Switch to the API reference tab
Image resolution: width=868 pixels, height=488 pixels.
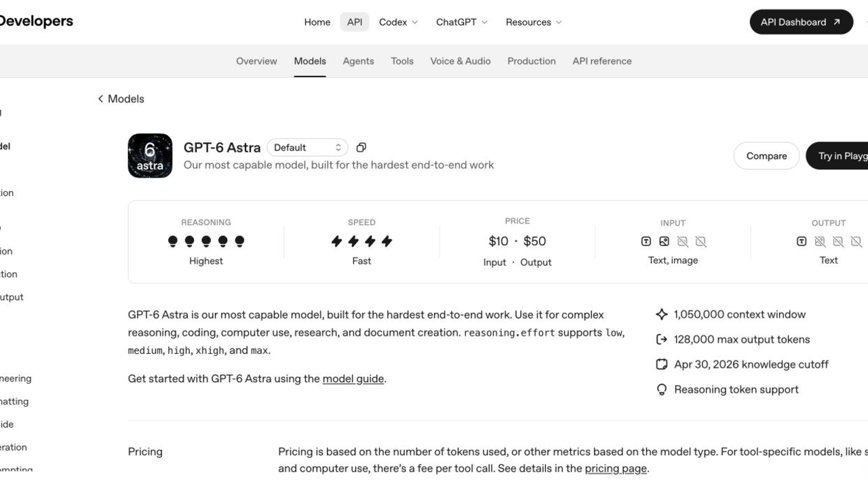tap(602, 61)
